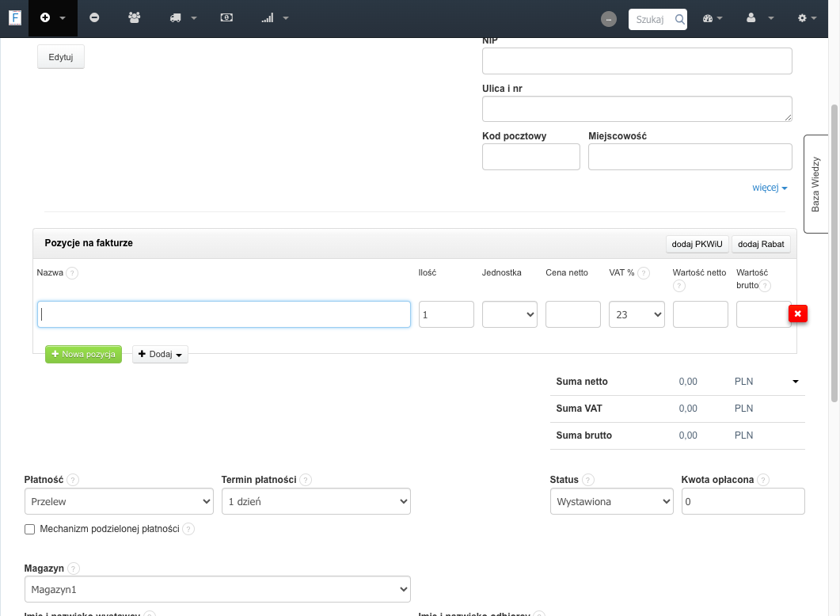This screenshot has height=616, width=840.
Task: Focus the Nazwa position name field
Action: point(224,314)
